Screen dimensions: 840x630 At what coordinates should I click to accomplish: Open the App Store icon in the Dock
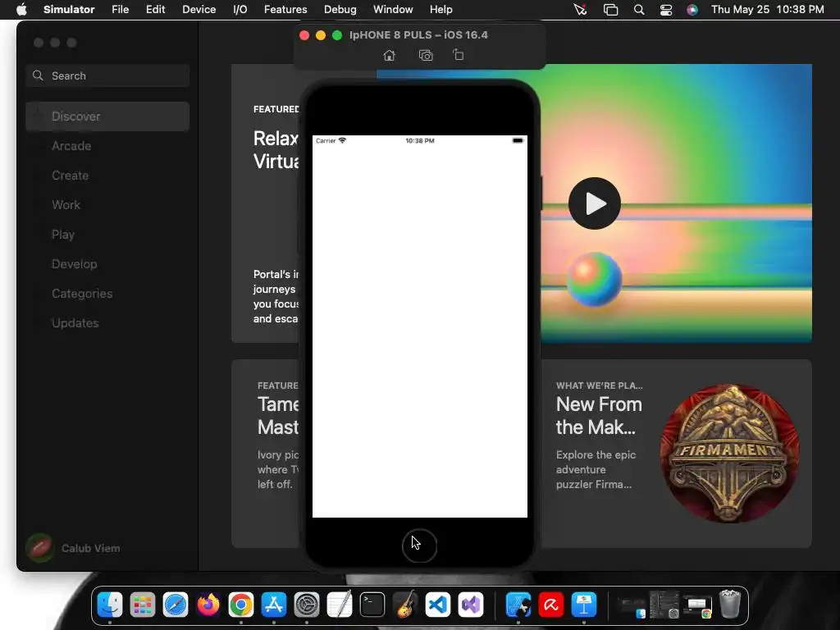coord(274,605)
